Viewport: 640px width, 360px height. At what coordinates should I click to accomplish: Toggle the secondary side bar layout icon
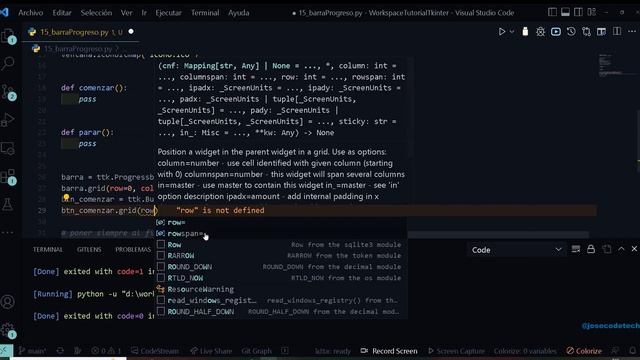tap(578, 12)
